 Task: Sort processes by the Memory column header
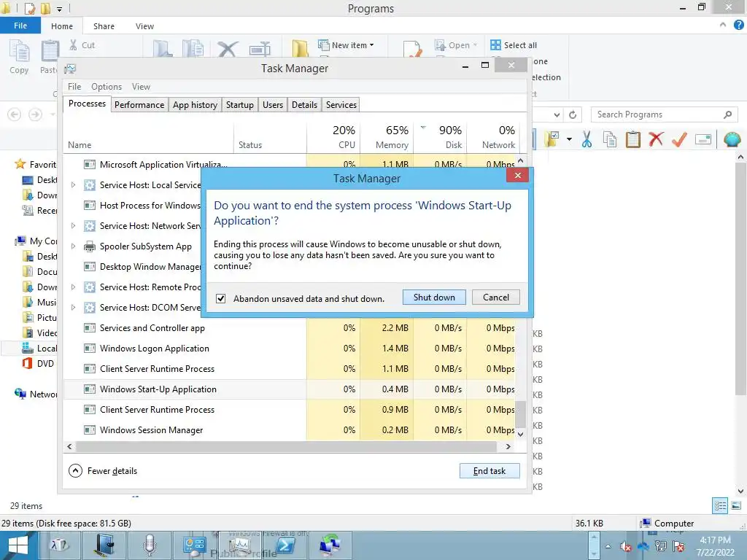[x=387, y=137]
